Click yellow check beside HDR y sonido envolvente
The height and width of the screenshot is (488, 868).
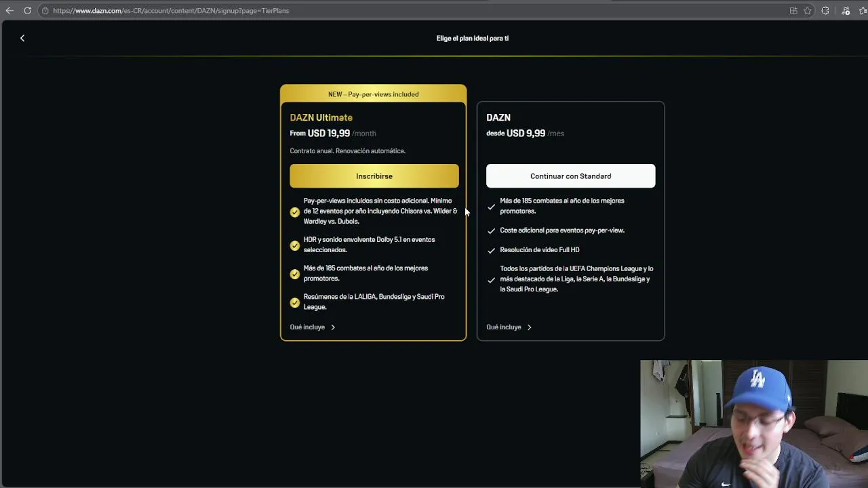coord(295,245)
